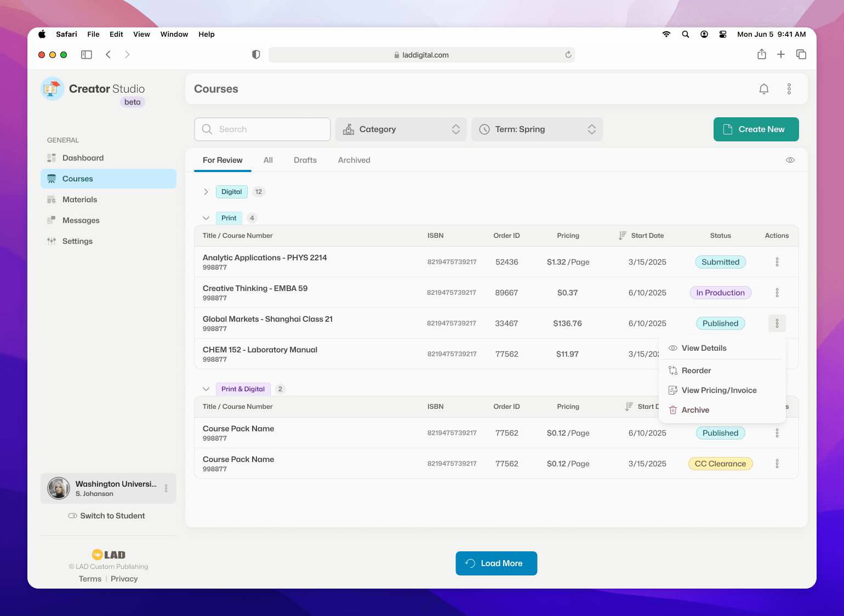
Task: Switch to the All tab
Action: [268, 160]
